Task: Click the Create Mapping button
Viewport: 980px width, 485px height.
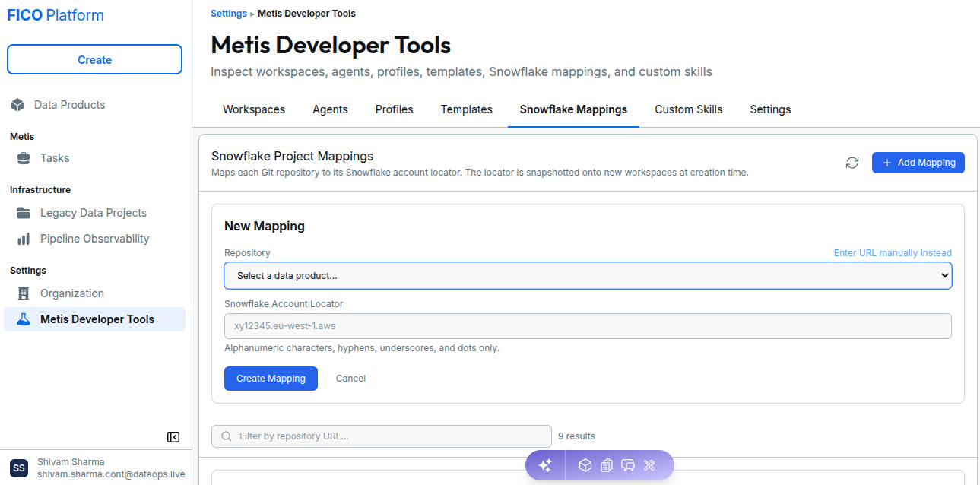Action: pyautogui.click(x=271, y=379)
